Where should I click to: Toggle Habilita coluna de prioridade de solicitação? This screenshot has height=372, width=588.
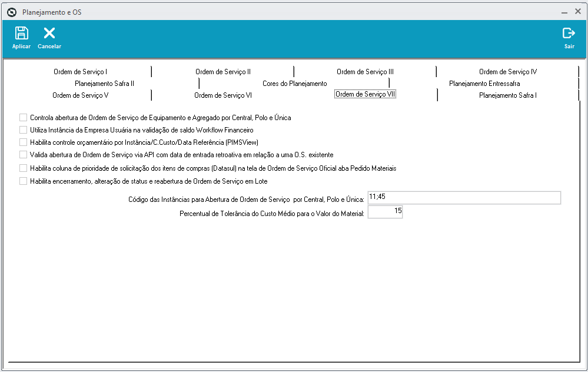pyautogui.click(x=24, y=168)
